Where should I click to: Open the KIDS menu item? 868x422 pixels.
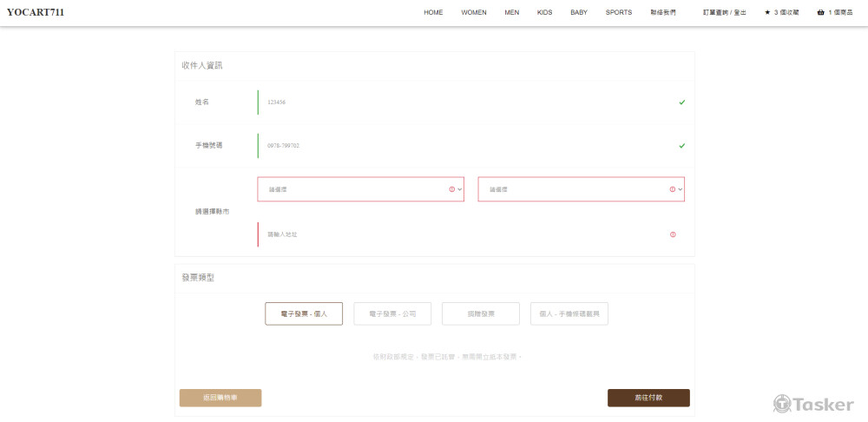[544, 13]
